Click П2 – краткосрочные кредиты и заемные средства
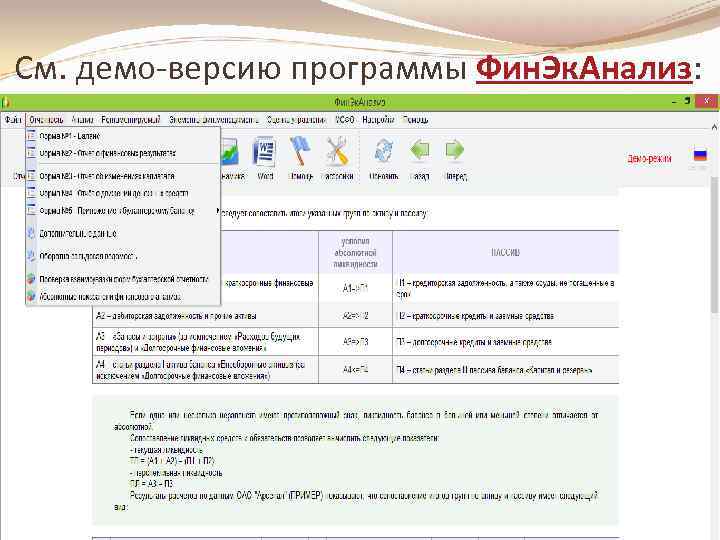This screenshot has width=720, height=540. [x=506, y=316]
